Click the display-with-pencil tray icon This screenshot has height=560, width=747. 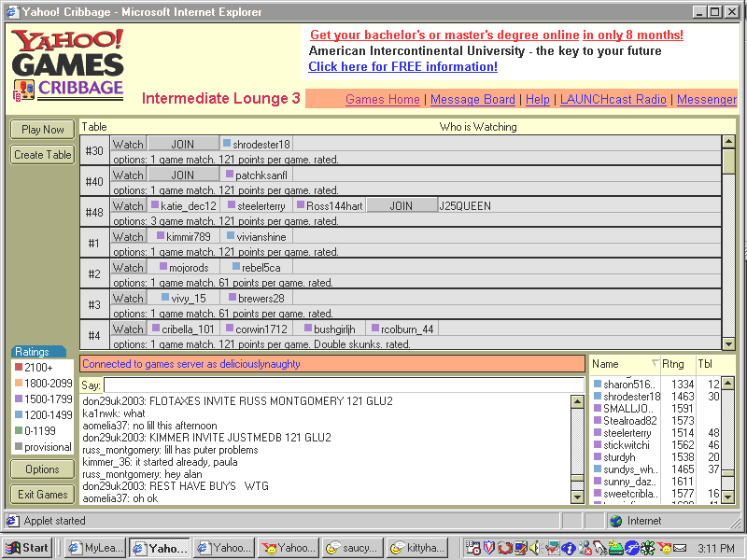point(520,548)
